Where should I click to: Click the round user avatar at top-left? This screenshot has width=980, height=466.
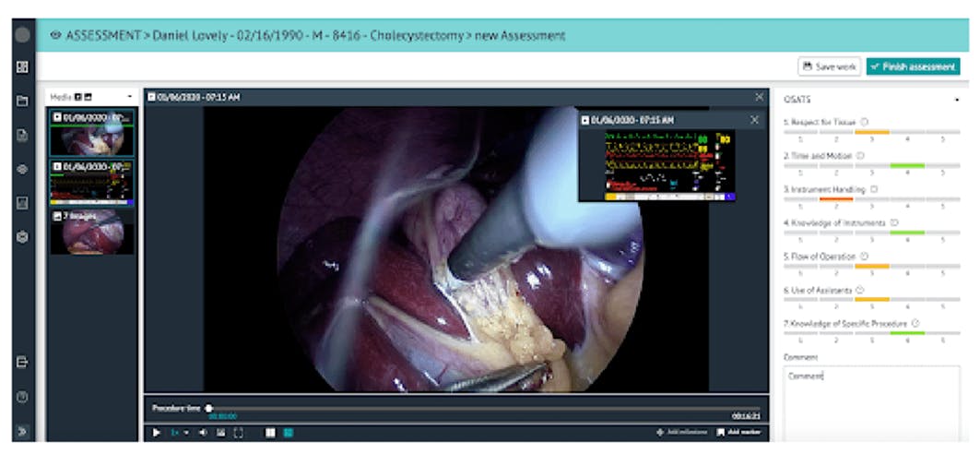point(22,35)
